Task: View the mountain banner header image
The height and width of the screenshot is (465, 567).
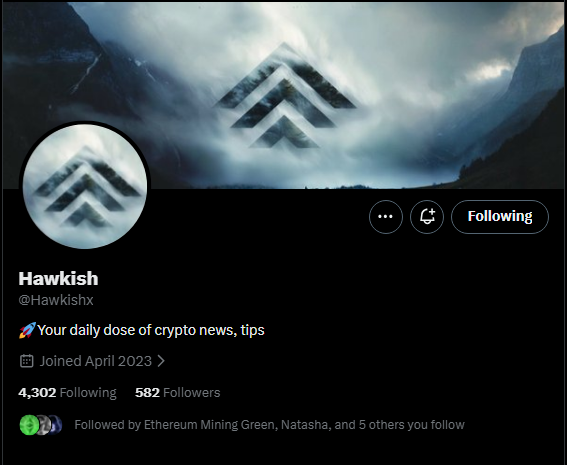Action: tap(284, 95)
